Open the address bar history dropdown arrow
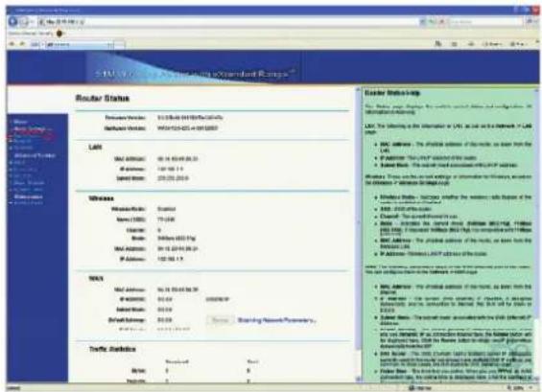This screenshot has width=542, height=392. click(x=422, y=22)
